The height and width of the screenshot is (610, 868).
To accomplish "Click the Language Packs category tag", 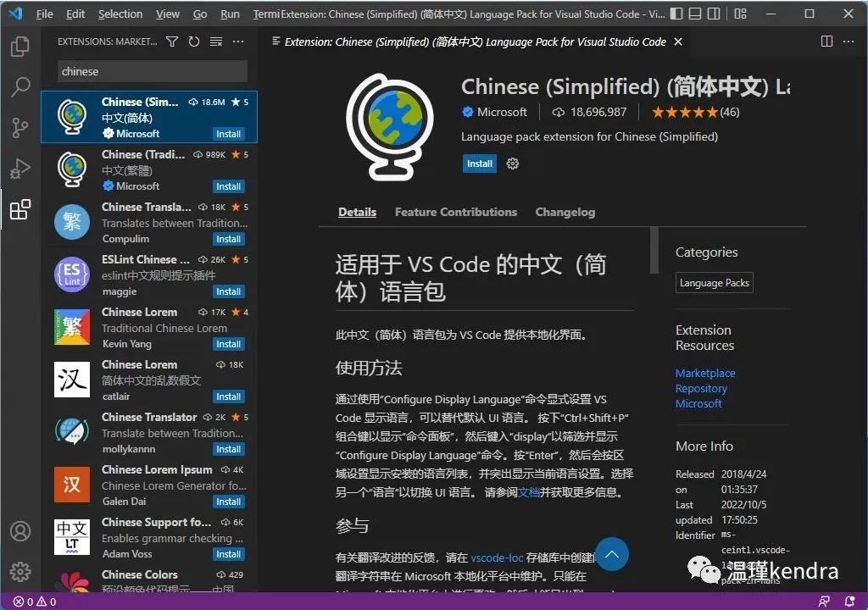I will coord(714,283).
